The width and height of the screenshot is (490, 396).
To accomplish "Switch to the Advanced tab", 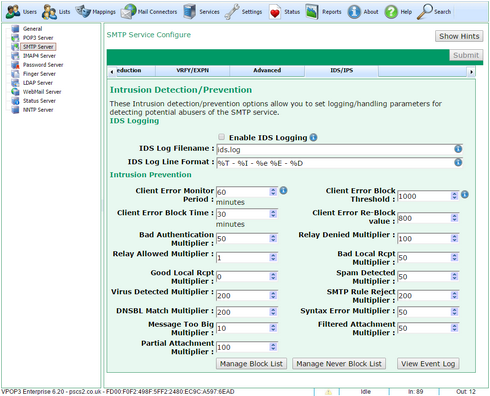I will (x=267, y=71).
